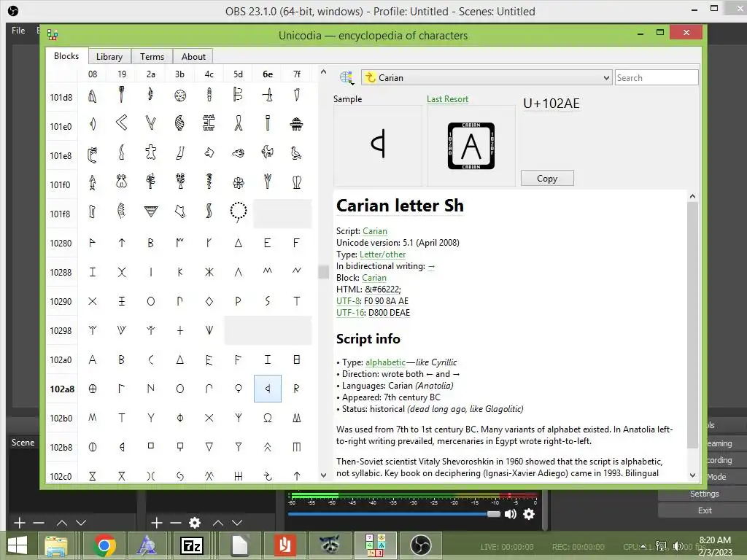Move scene up with arrow in OBS scenes
747x560 pixels.
point(62,523)
